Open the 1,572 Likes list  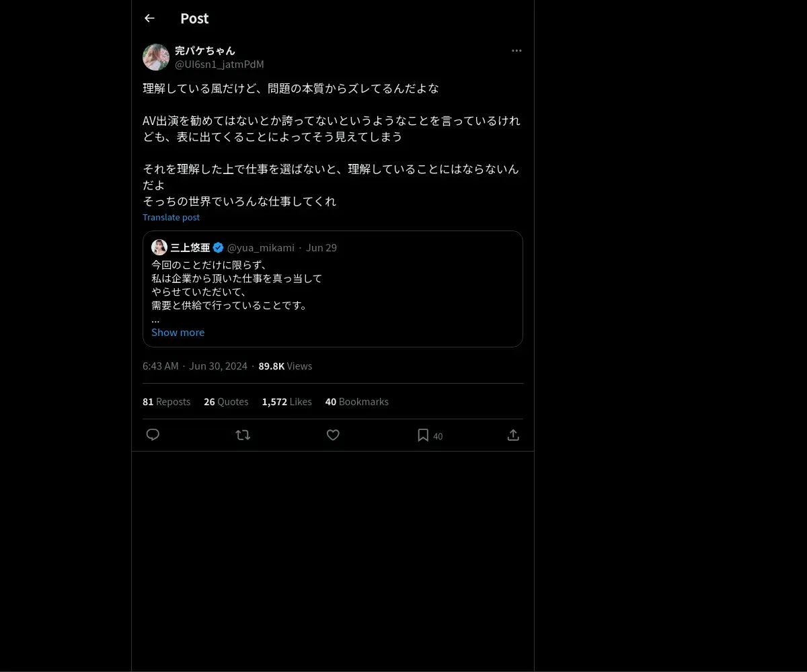286,401
